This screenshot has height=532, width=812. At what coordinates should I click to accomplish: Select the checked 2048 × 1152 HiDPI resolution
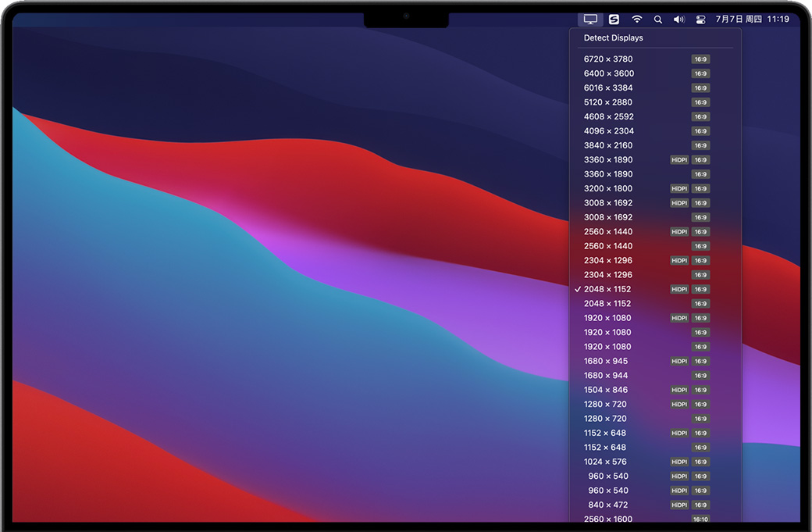[x=607, y=289]
